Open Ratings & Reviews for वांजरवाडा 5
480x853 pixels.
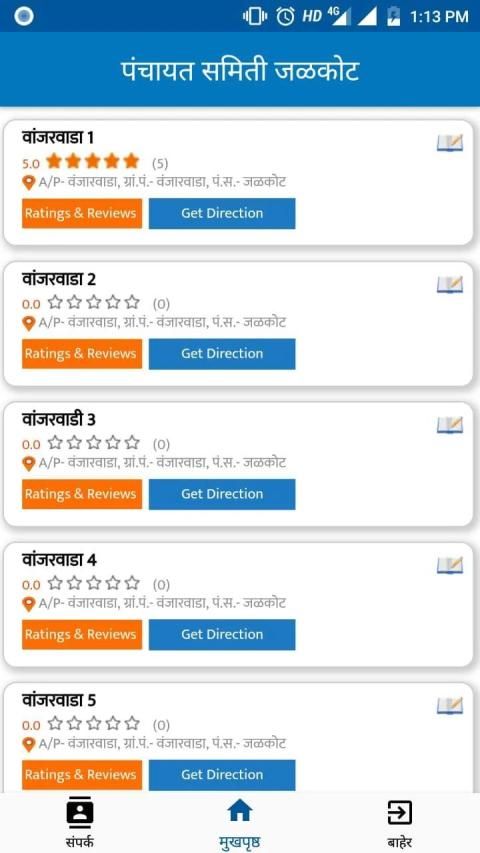[82, 775]
